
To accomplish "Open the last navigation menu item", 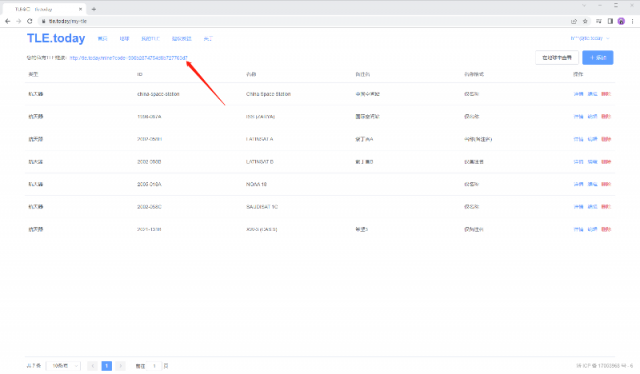I will point(208,38).
